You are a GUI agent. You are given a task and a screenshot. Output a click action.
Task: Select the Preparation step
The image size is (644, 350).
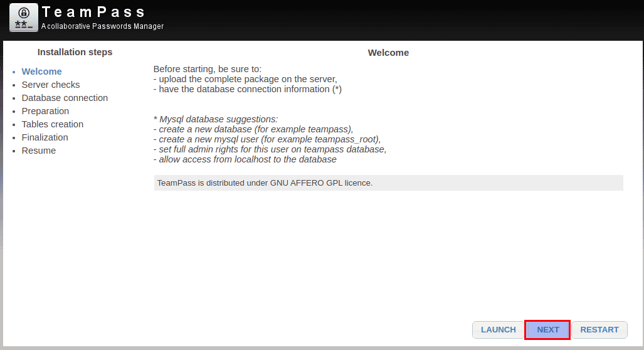(45, 111)
